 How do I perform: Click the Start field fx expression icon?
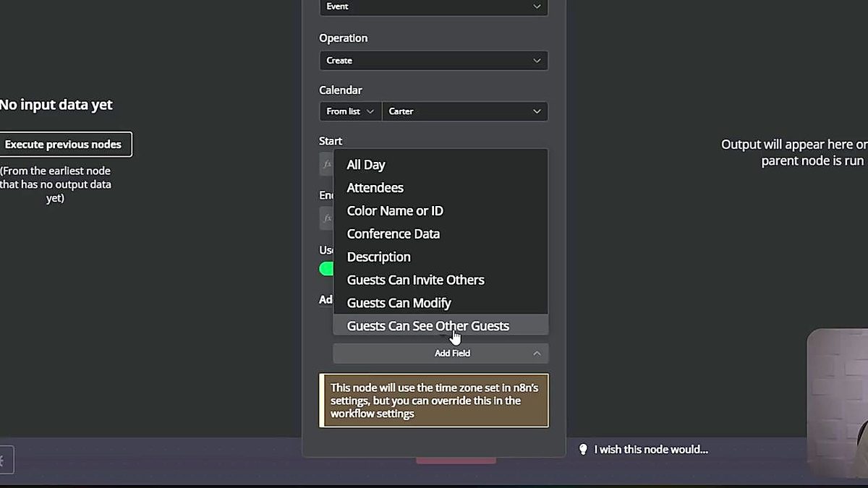coord(327,164)
